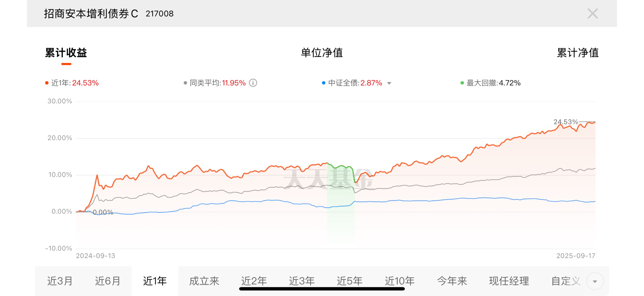This screenshot has width=644, height=296.
Task: Select 成立来 time range
Action: (204, 281)
